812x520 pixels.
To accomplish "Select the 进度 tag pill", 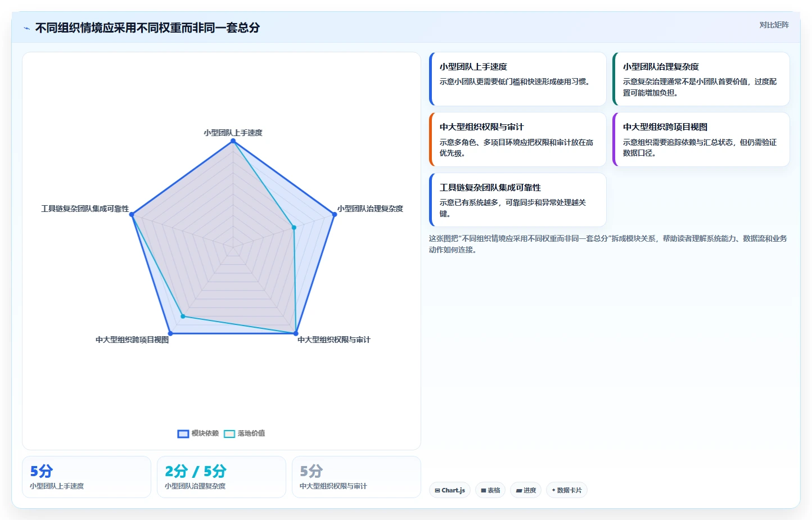I will pos(526,490).
